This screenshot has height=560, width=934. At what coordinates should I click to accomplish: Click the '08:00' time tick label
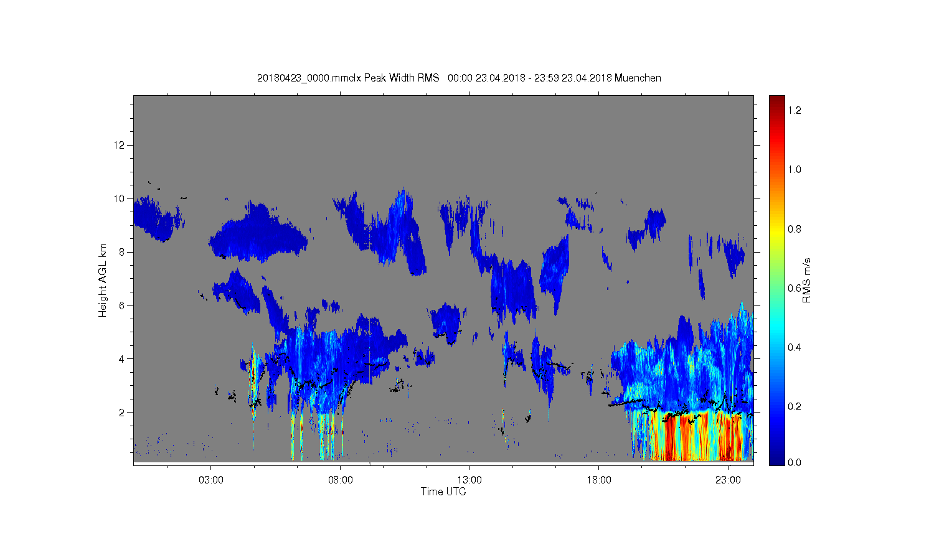[x=341, y=480]
